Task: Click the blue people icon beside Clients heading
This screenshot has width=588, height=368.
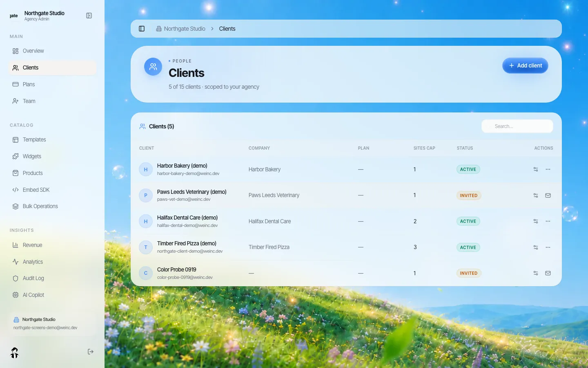Action: pos(153,67)
